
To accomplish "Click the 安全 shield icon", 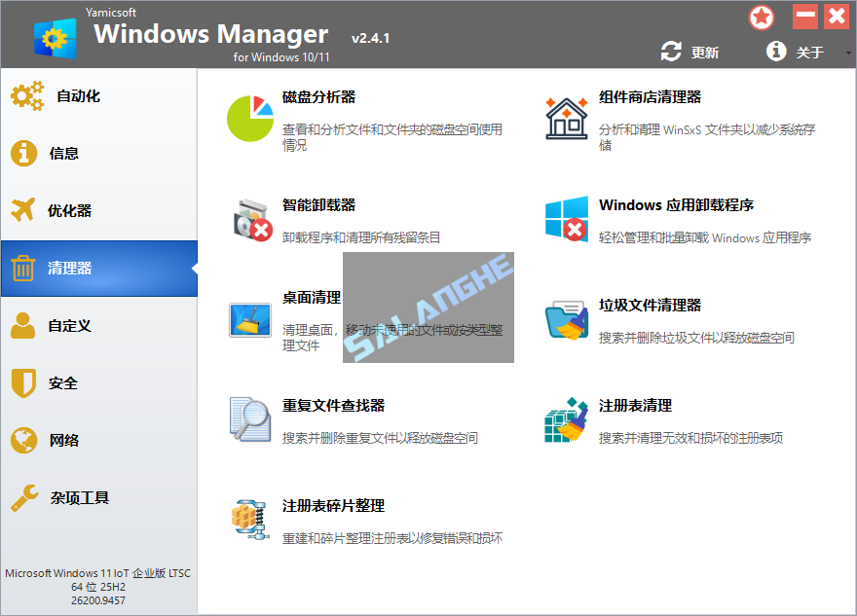I will (x=23, y=382).
